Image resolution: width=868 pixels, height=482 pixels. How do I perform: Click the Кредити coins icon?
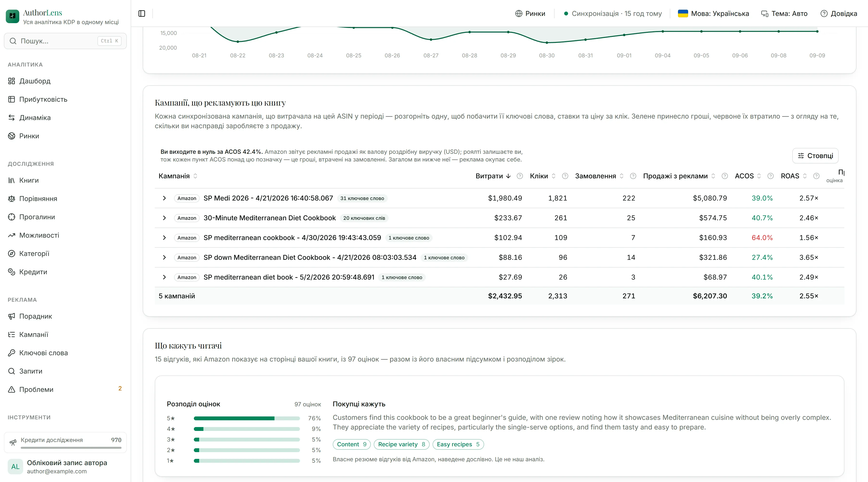click(x=12, y=272)
